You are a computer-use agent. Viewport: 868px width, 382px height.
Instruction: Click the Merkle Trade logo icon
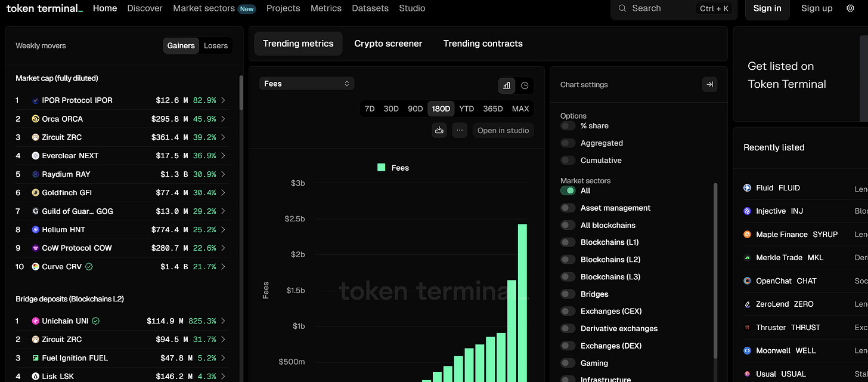747,258
